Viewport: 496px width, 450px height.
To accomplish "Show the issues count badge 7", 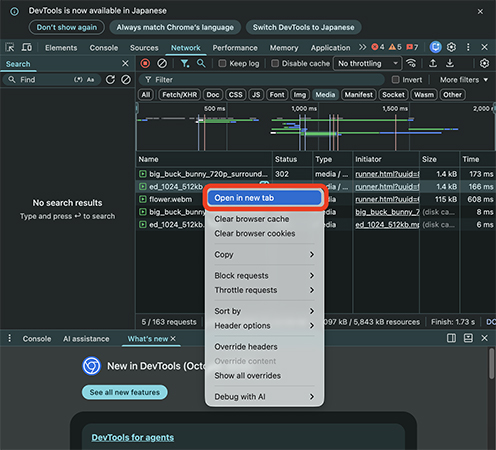I will [412, 47].
